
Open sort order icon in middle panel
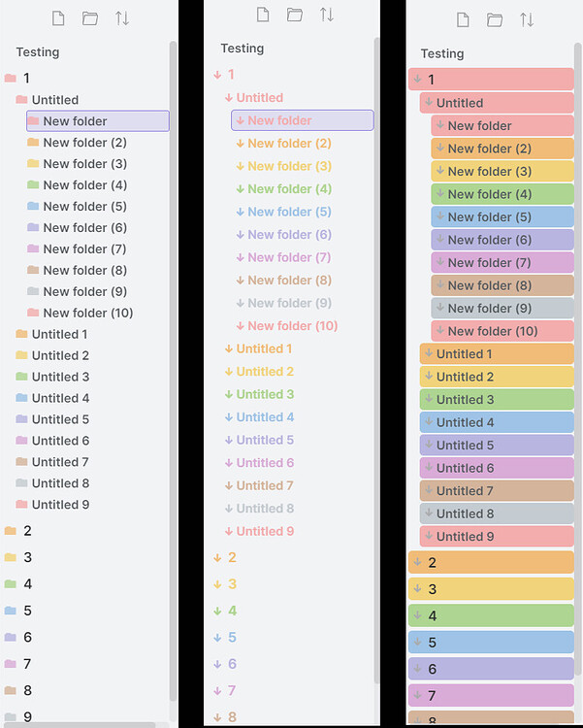pos(327,15)
